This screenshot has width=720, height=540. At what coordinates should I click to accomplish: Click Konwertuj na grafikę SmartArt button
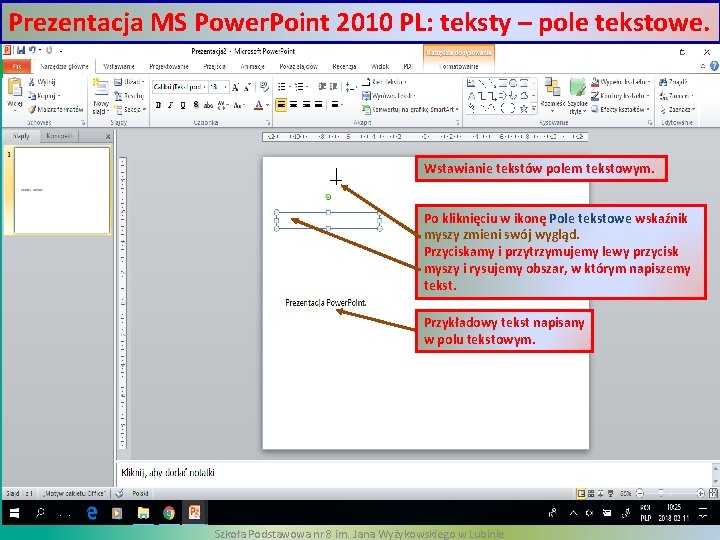tap(410, 109)
